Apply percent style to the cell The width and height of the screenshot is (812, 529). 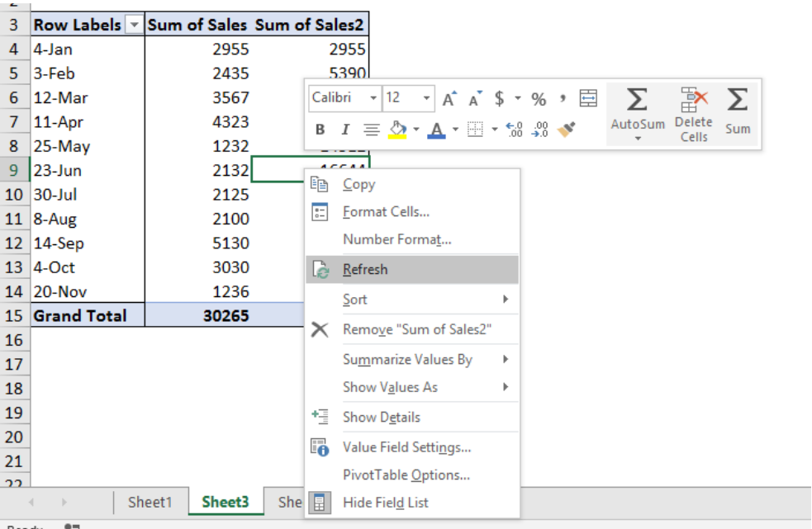pyautogui.click(x=539, y=99)
